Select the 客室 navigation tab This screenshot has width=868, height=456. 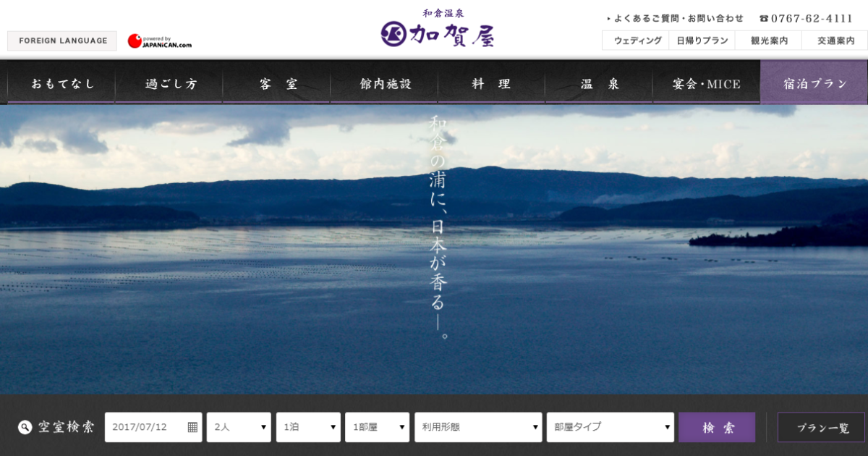[277, 83]
